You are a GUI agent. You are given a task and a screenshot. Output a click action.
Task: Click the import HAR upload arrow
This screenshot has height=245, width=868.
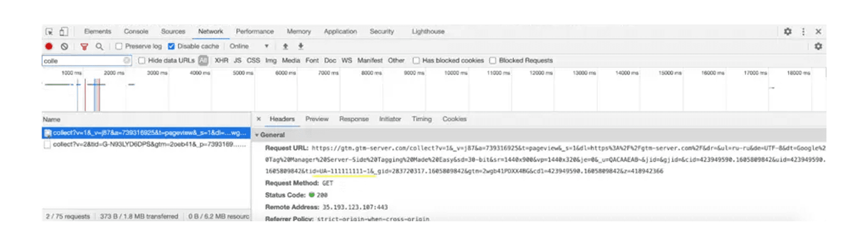pyautogui.click(x=285, y=46)
